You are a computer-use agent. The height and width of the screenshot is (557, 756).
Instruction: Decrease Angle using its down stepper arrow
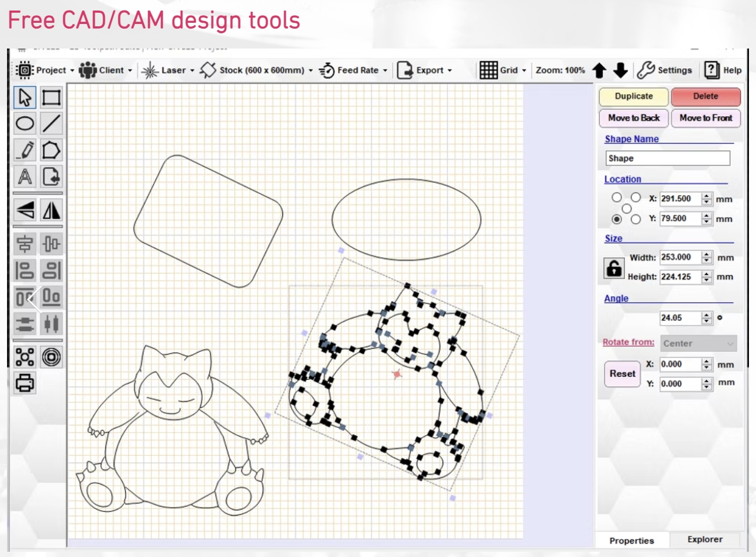tap(707, 321)
